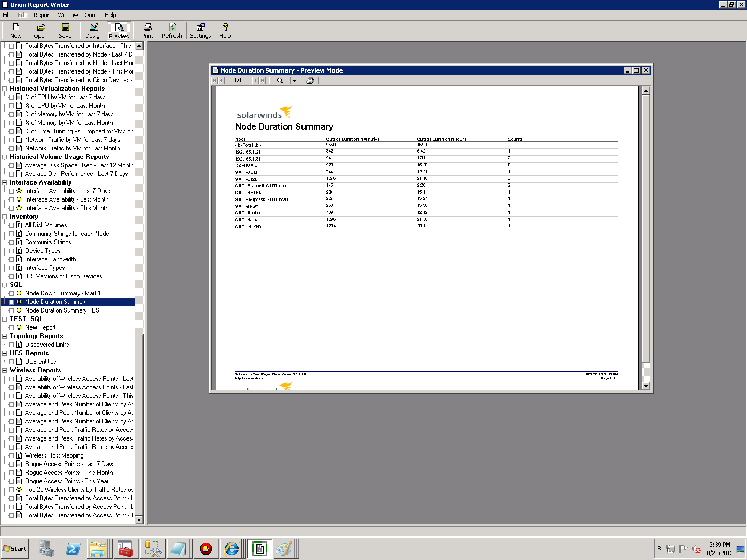Select Rogue Access Points - This Year report

[67, 481]
